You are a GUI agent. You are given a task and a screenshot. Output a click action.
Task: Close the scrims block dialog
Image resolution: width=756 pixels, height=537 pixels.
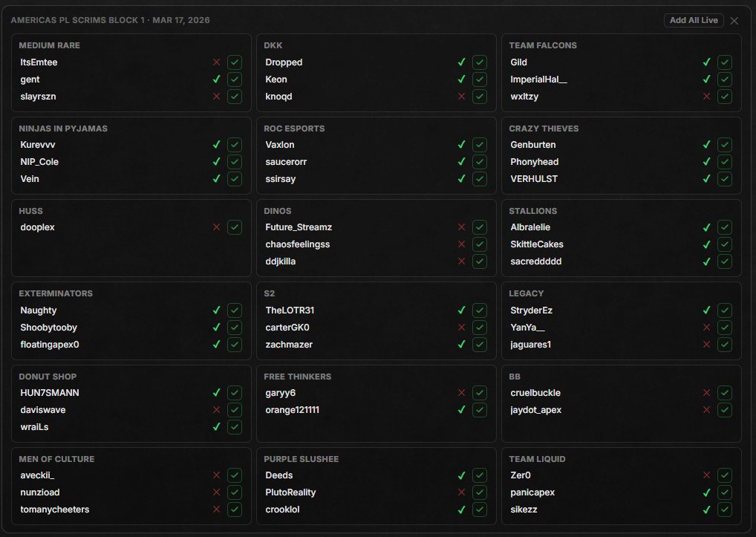pos(734,21)
